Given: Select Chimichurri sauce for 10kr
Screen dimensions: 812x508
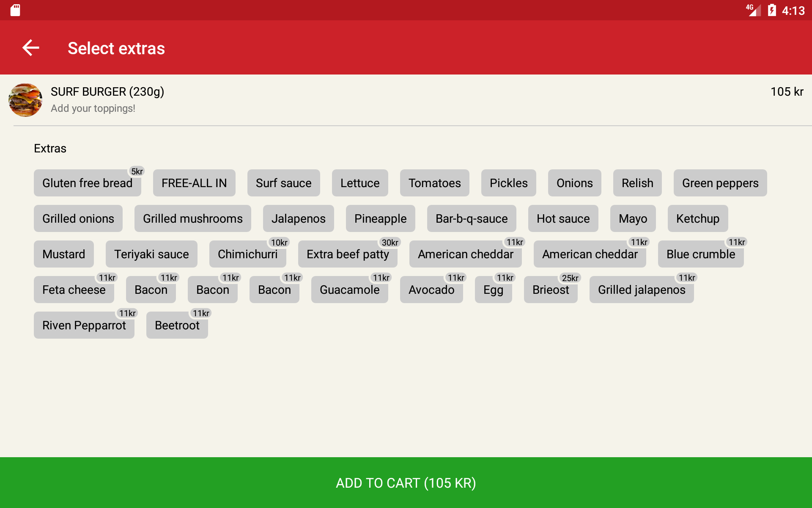Looking at the screenshot, I should pyautogui.click(x=247, y=254).
